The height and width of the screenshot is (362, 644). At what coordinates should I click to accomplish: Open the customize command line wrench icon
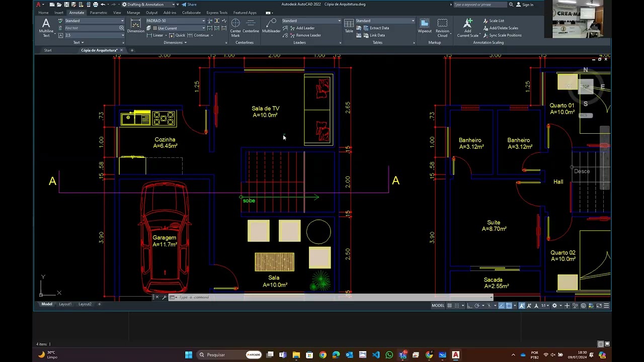click(x=164, y=297)
